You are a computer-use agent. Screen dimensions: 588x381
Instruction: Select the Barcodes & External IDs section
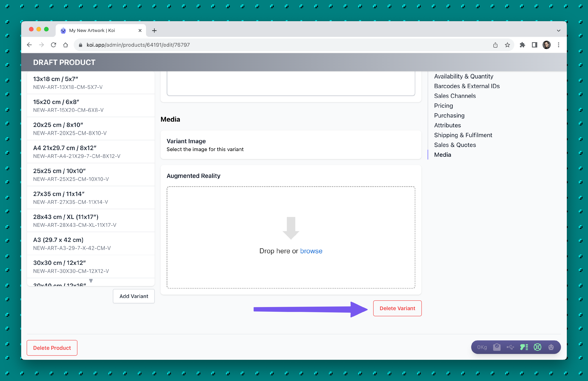tap(467, 86)
